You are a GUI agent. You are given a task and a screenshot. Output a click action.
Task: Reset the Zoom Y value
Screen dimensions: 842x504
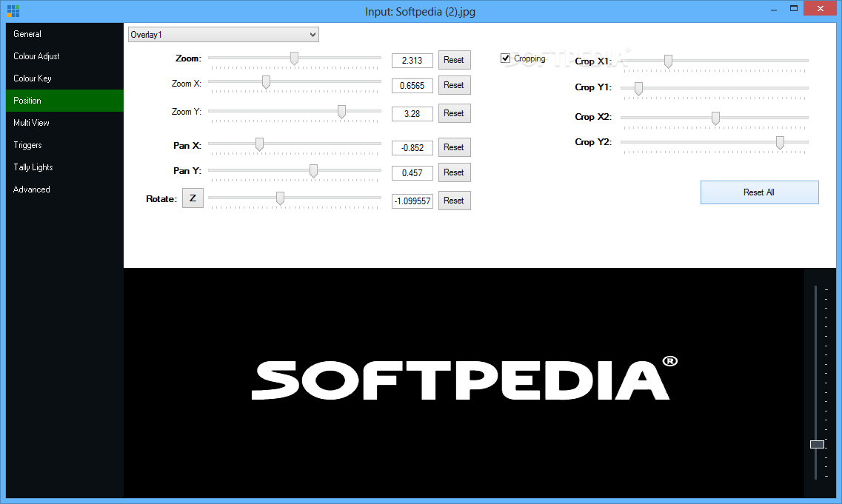click(x=454, y=113)
